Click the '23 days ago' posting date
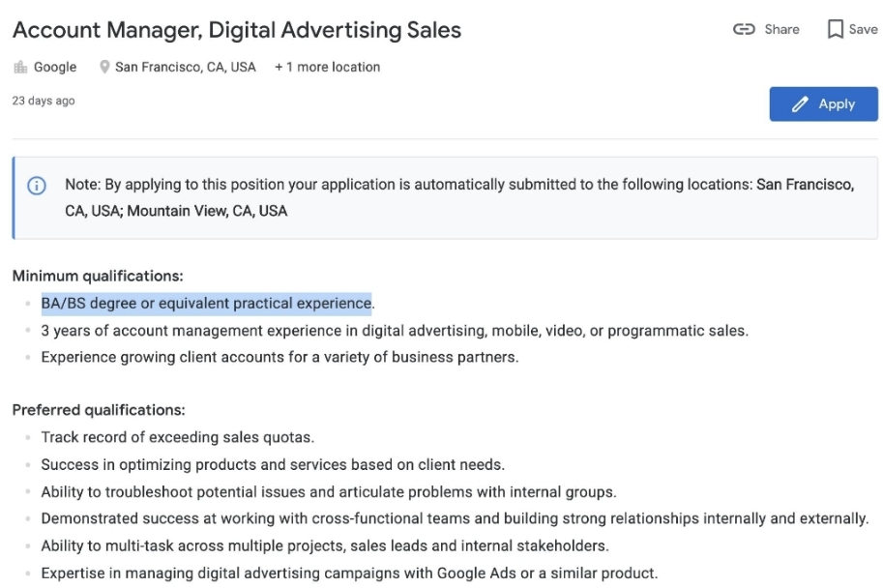 tap(44, 101)
